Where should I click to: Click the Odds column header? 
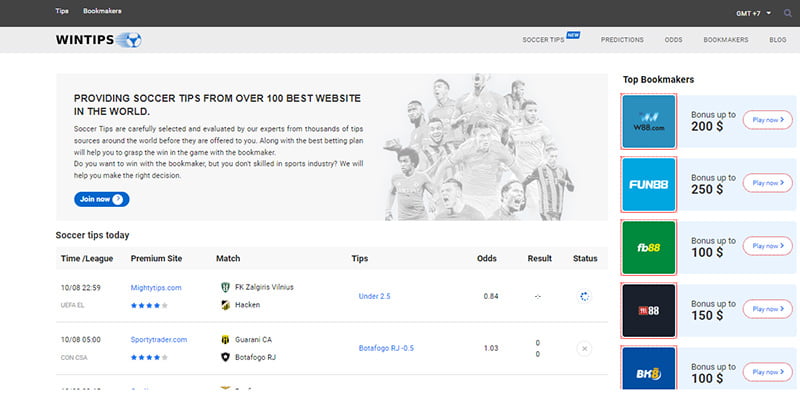click(x=487, y=258)
